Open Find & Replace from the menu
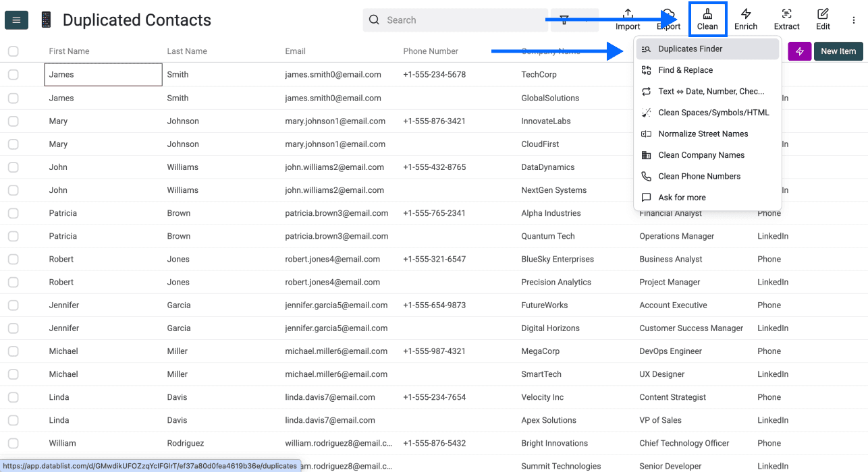The width and height of the screenshot is (868, 472). [686, 70]
